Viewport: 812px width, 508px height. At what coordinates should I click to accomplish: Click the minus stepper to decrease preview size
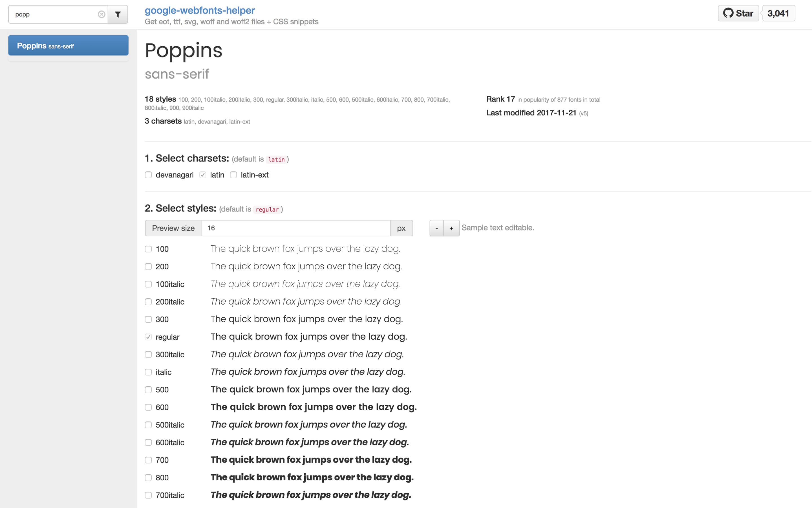pyautogui.click(x=437, y=228)
